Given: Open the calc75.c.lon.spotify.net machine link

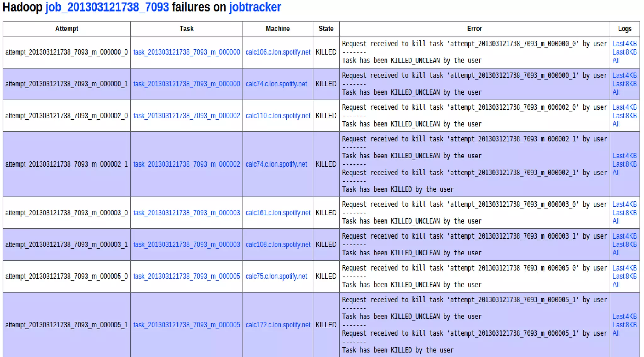Looking at the screenshot, I should pyautogui.click(x=276, y=276).
